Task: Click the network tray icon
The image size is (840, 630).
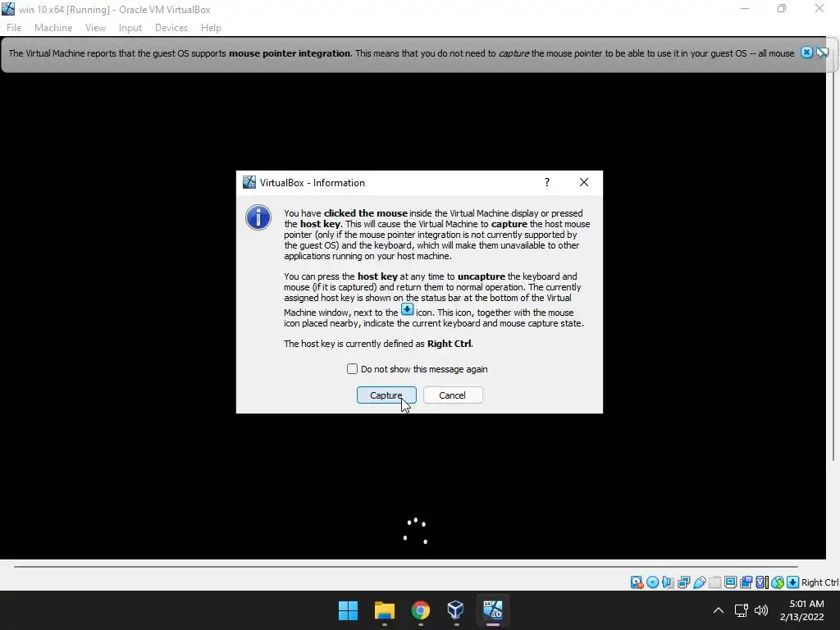Action: pos(741,610)
